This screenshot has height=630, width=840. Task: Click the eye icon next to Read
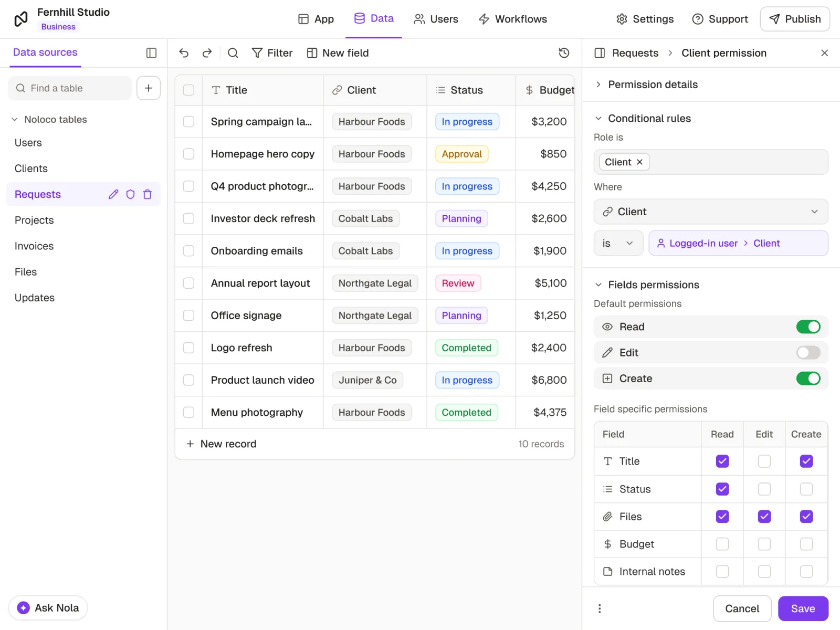[607, 327]
